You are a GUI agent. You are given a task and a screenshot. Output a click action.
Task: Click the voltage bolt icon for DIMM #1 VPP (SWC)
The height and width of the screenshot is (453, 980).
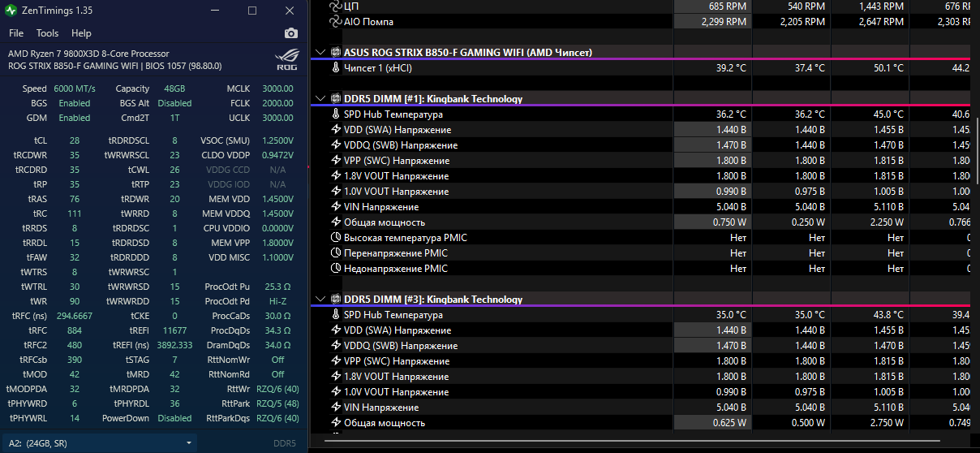click(336, 161)
